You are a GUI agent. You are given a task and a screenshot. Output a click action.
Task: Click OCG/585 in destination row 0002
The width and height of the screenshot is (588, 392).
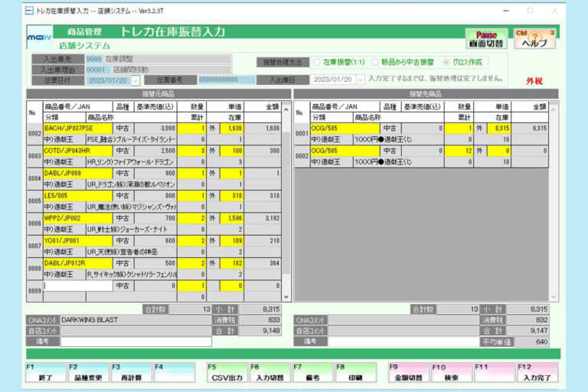345,151
